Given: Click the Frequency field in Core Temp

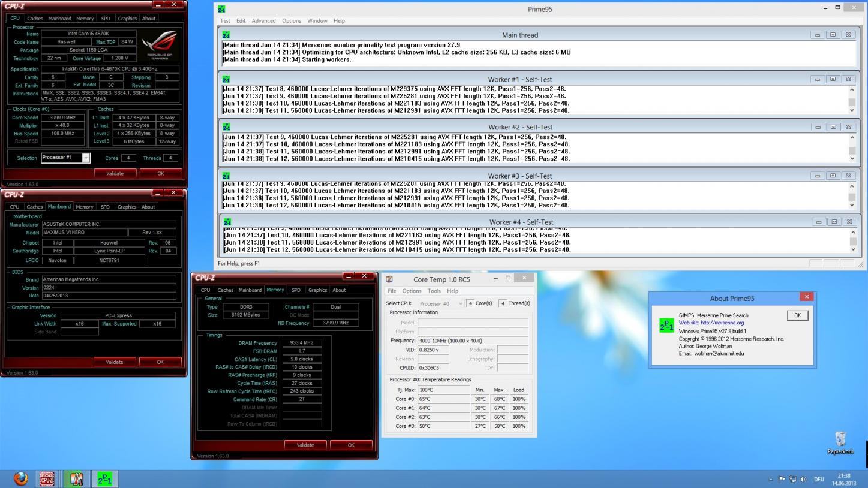Looking at the screenshot, I should [473, 341].
